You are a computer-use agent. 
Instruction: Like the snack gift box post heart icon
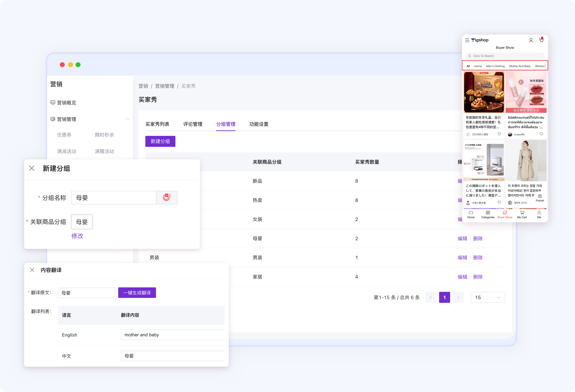click(499, 134)
